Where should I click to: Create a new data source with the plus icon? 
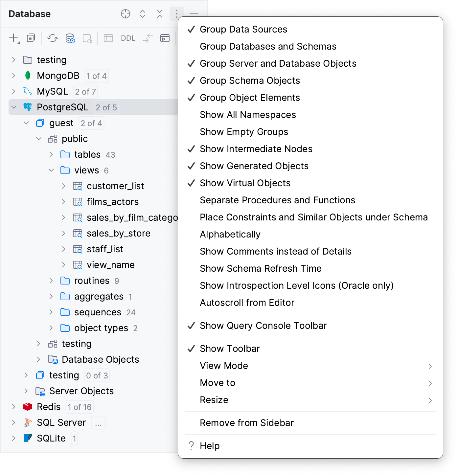(13, 38)
